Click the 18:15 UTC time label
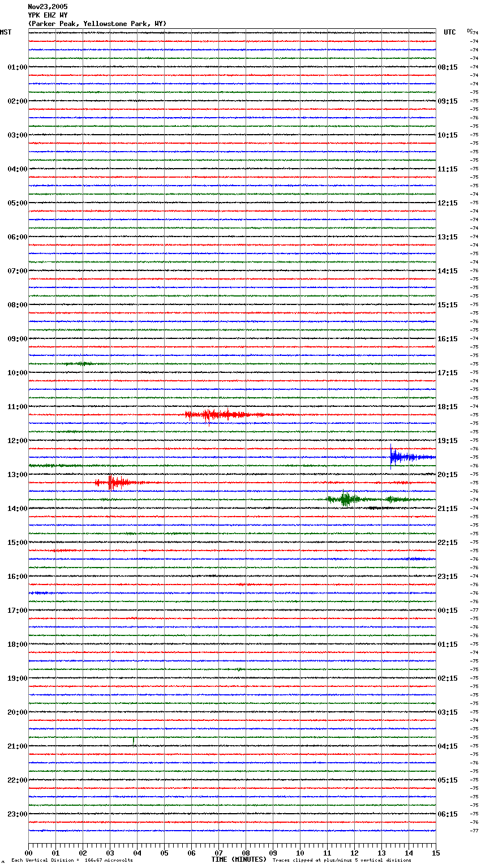This screenshot has width=481, height=868. (x=448, y=407)
